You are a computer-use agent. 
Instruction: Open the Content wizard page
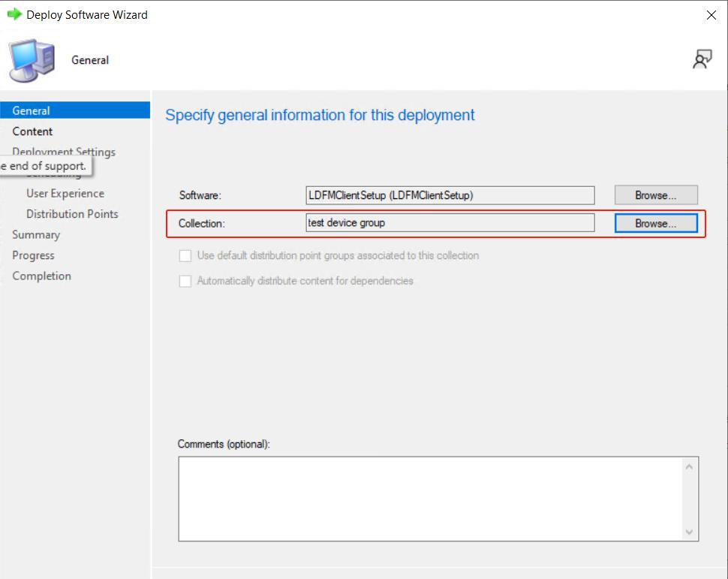[x=32, y=131]
